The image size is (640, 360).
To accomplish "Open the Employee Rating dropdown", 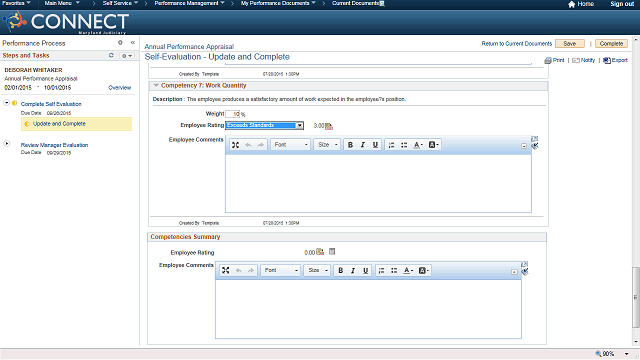I will pos(300,125).
